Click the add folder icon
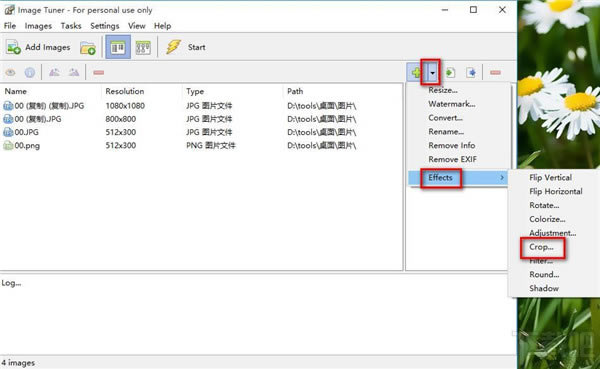This screenshot has width=600, height=369. point(88,48)
